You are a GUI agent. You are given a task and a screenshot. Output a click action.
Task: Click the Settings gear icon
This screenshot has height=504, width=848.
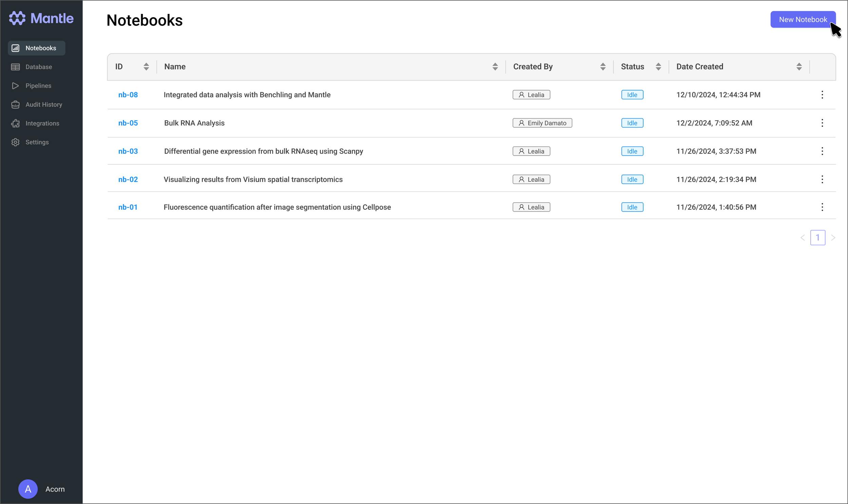click(15, 142)
